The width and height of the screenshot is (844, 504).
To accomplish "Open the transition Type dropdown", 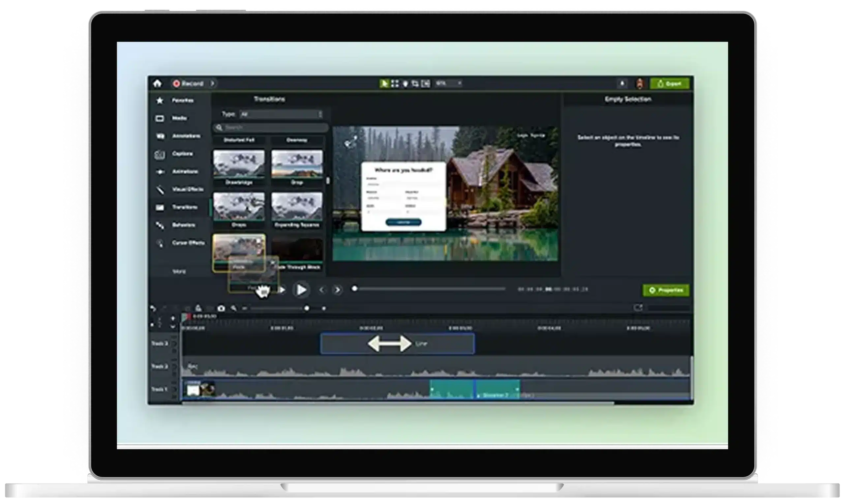I will 281,114.
